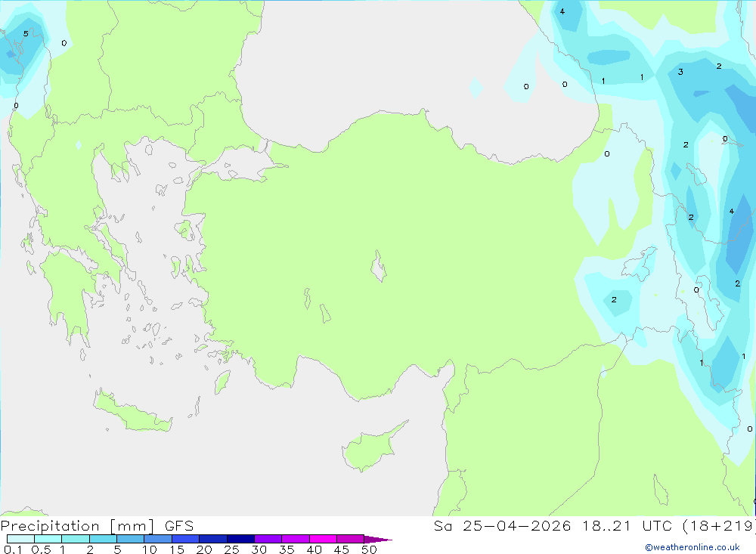Viewport: 756px width, 554px height.
Task: Click the legend label '40'
Action: pos(314,549)
